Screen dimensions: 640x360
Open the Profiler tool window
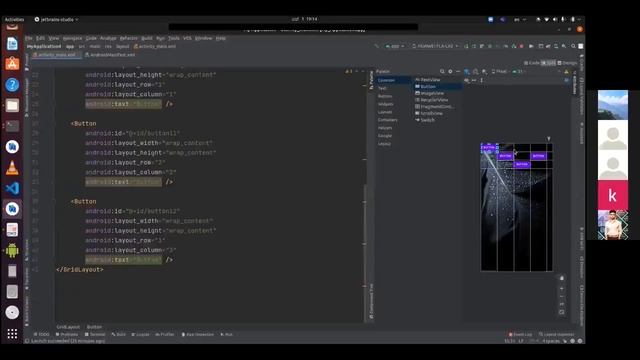point(165,334)
